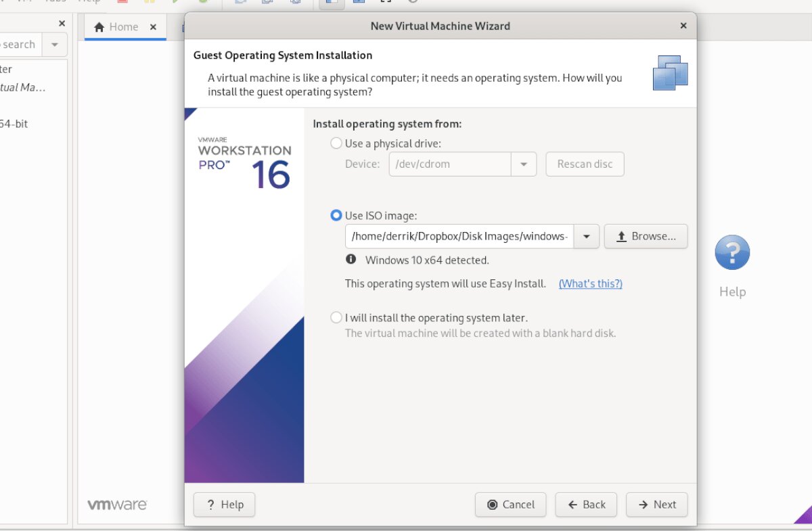The image size is (812, 531).
Task: Click the red power-off icon in toolbar
Action: 124,3
